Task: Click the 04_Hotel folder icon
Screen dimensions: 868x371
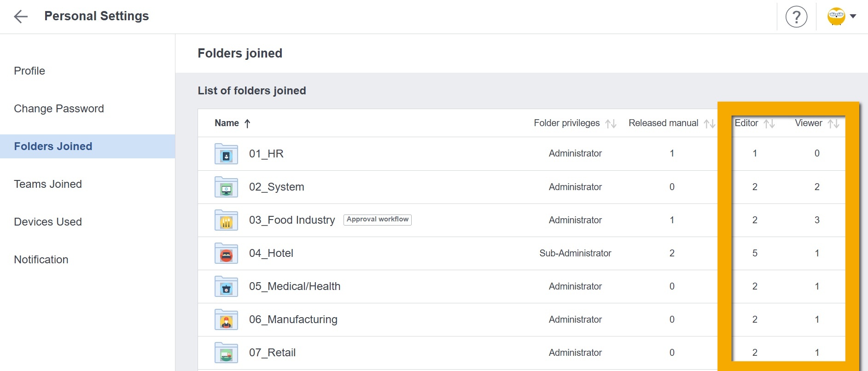Action: [226, 253]
